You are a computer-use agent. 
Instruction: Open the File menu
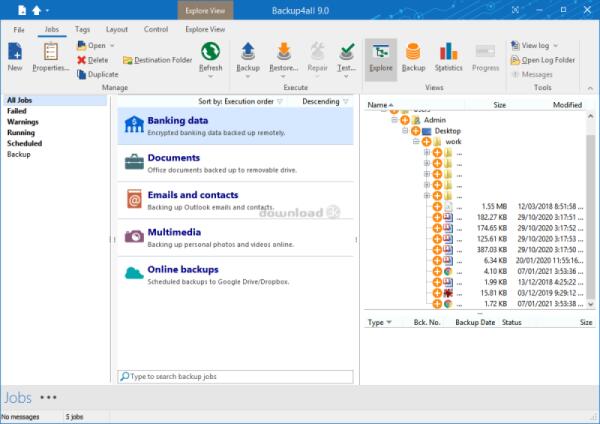point(19,31)
